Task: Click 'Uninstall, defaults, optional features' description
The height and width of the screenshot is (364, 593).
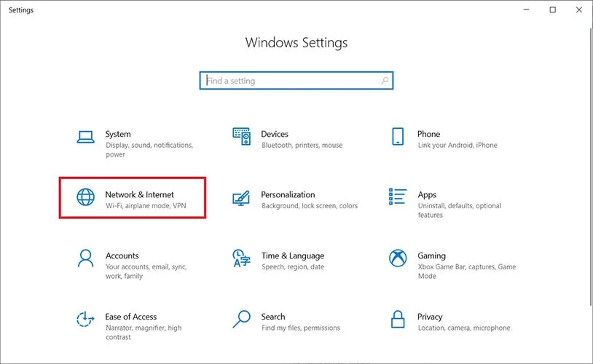Action: tap(460, 210)
